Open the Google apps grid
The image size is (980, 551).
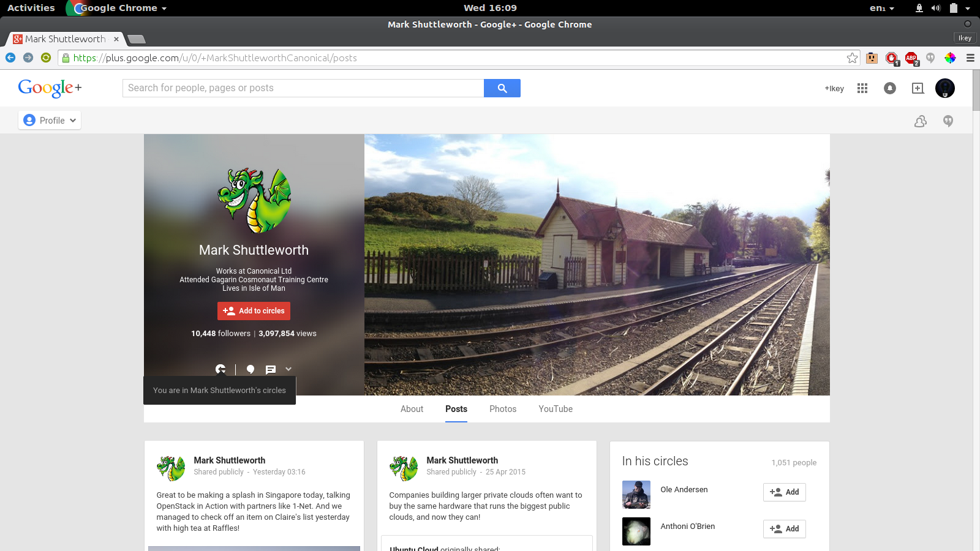(x=862, y=88)
